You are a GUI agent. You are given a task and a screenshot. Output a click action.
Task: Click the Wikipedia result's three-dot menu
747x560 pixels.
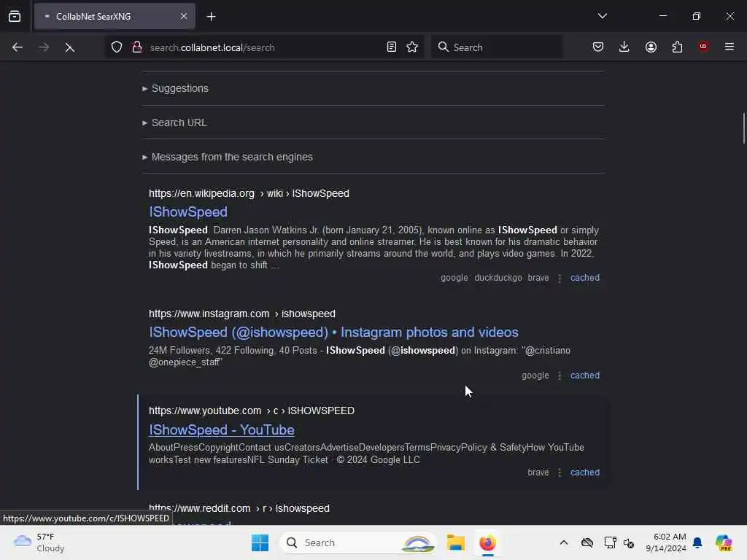560,278
